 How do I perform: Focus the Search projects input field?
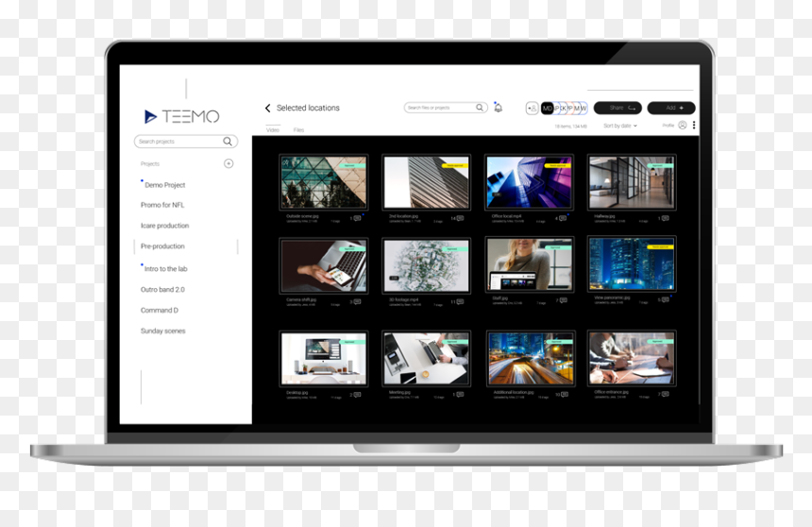[x=185, y=142]
